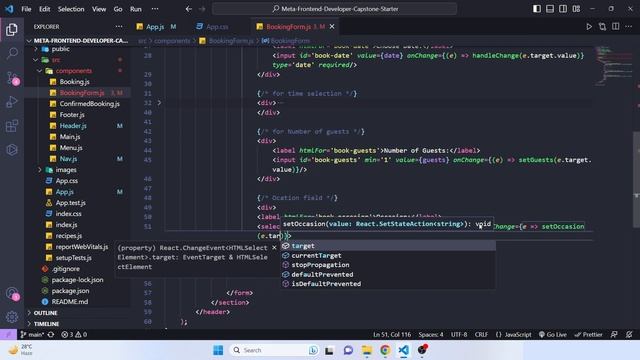Select the target autocomplete suggestion

pyautogui.click(x=388, y=246)
